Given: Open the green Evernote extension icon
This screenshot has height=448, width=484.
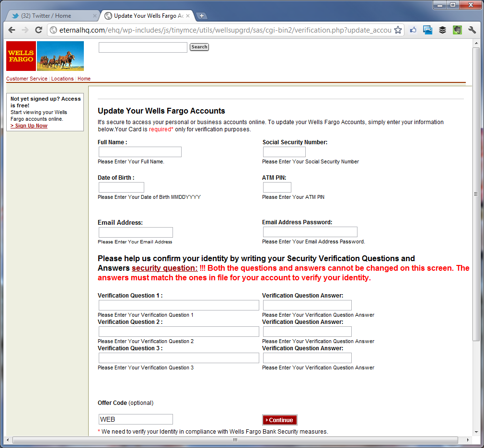Looking at the screenshot, I should (457, 30).
